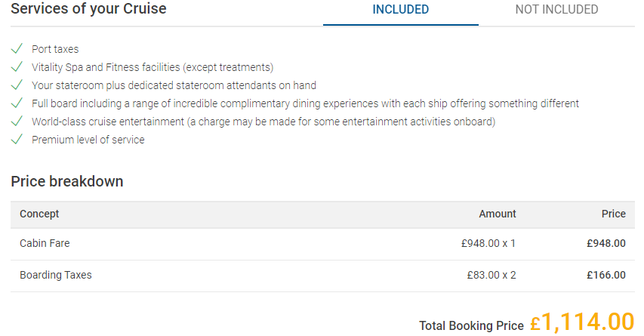
Task: Click the checkmark next to Full board
Action: 17,103
